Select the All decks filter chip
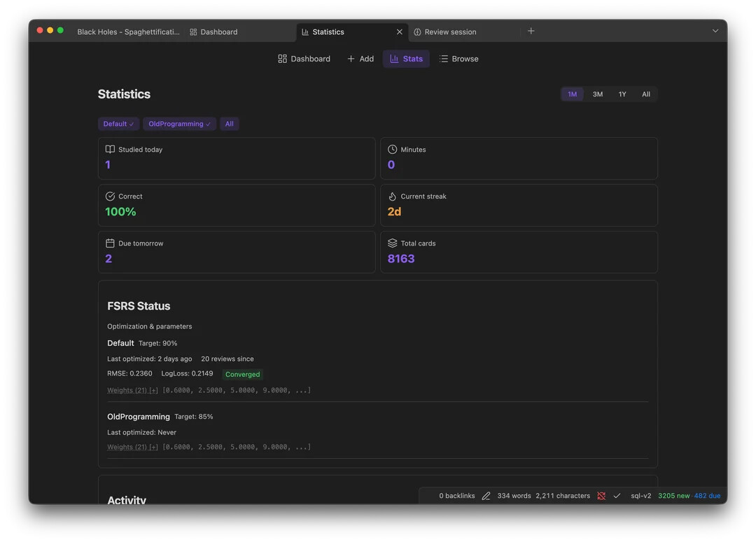The image size is (756, 542). pos(229,124)
